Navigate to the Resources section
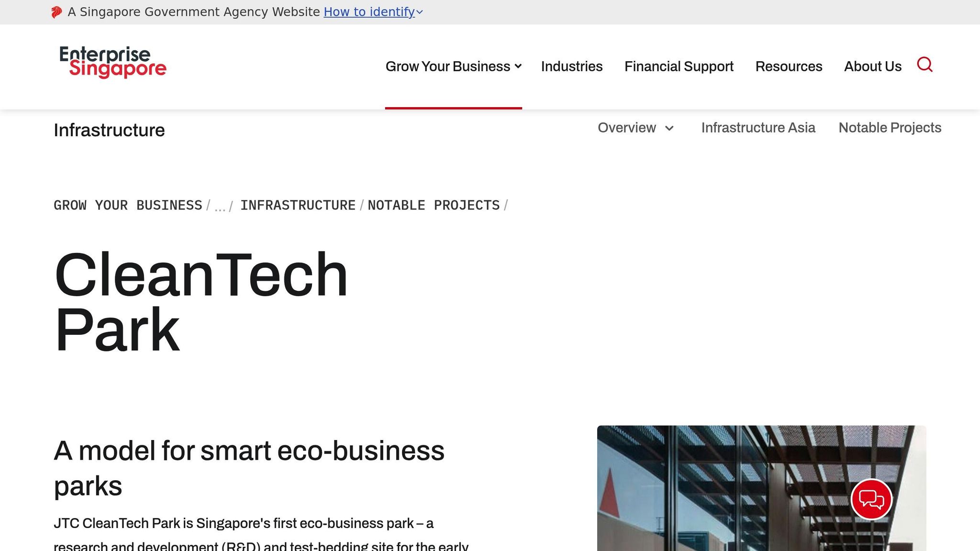The width and height of the screenshot is (980, 551). (788, 66)
